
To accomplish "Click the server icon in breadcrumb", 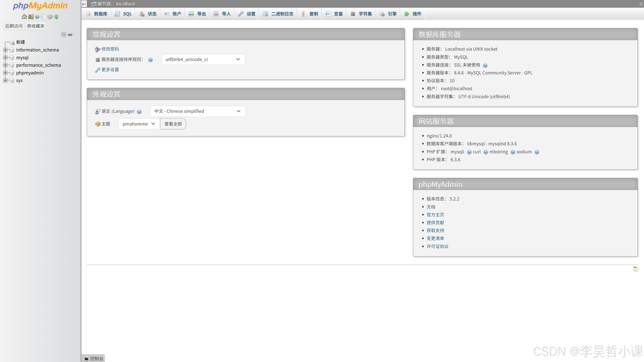I will 94,4.
